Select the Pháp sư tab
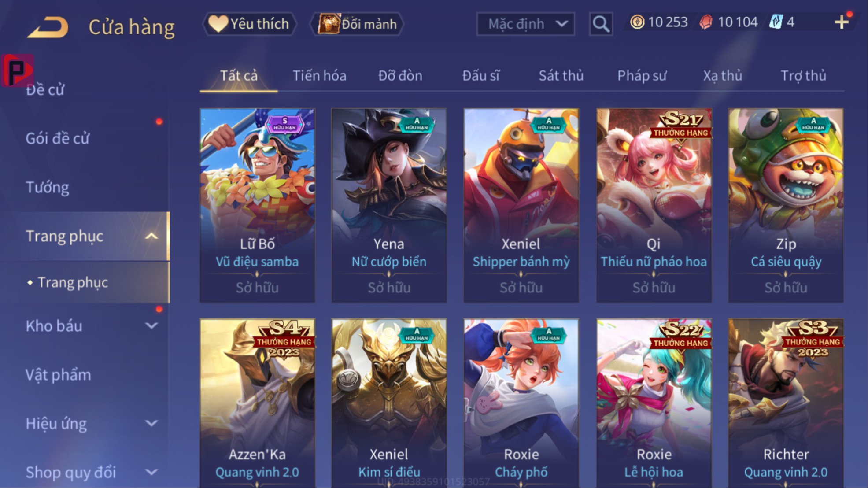Viewport: 868px width, 488px height. [x=642, y=76]
